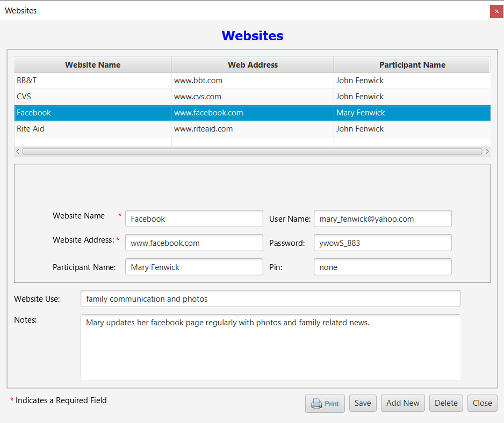504x423 pixels.
Task: Select the Facebook row in the list
Action: click(x=91, y=113)
